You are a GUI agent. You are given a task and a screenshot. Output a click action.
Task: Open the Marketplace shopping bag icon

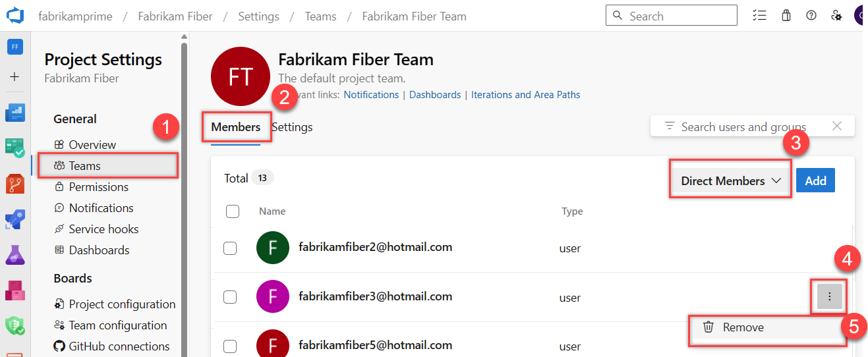(786, 16)
